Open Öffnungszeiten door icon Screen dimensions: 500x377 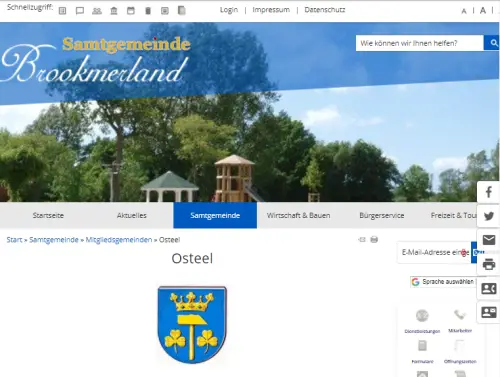click(460, 346)
